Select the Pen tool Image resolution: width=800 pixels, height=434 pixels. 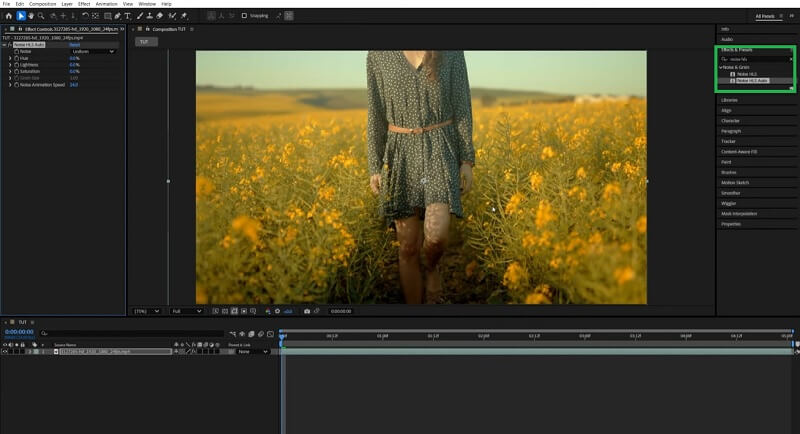[117, 16]
